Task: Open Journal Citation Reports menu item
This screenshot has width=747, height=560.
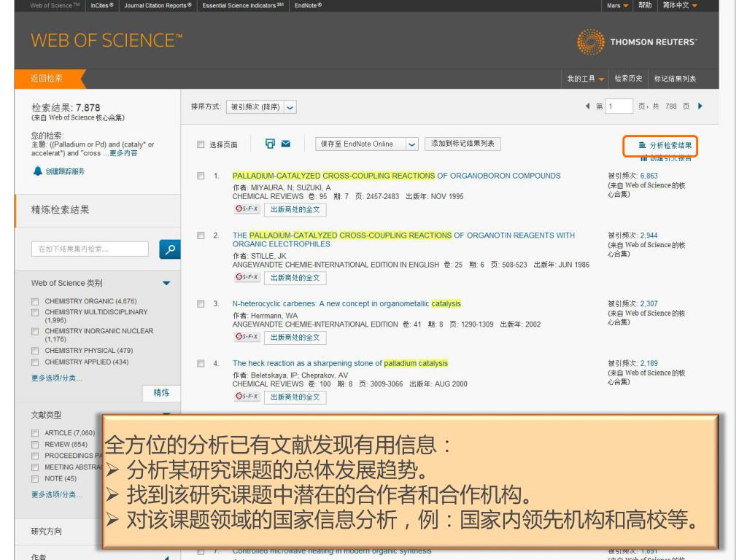Action: click(x=158, y=5)
